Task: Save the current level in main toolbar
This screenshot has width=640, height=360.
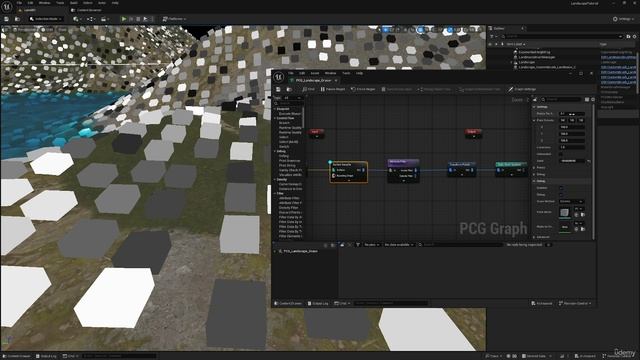Action: tap(7, 19)
